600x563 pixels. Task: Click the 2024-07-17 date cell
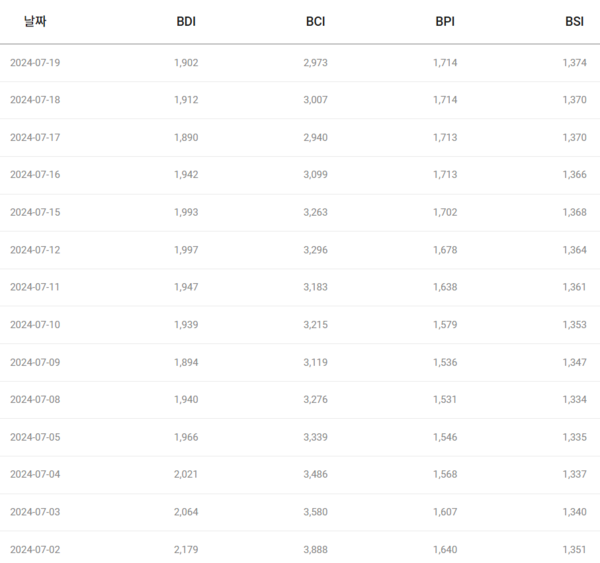point(35,137)
